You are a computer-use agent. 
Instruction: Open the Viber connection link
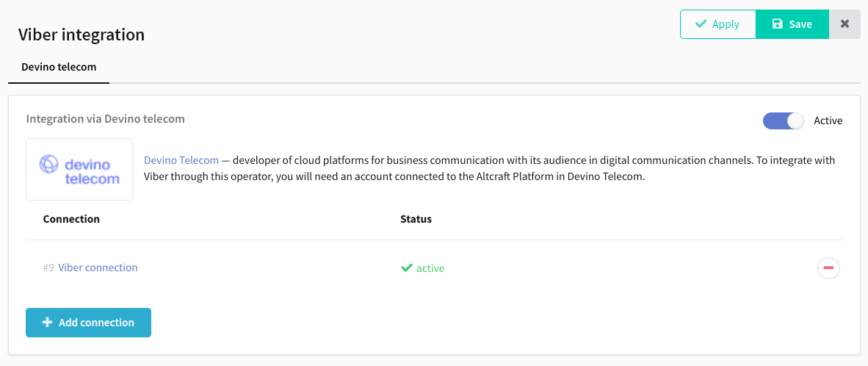(98, 268)
